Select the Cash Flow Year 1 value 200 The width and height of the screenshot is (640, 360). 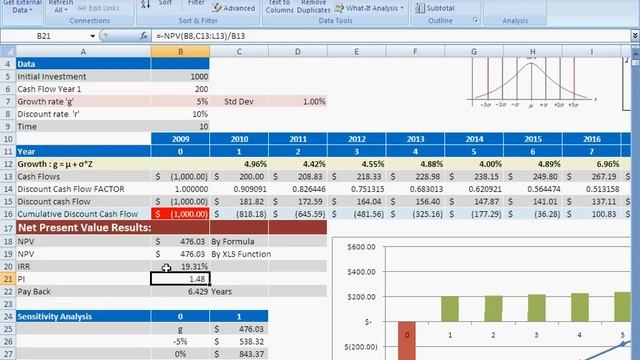pos(180,89)
